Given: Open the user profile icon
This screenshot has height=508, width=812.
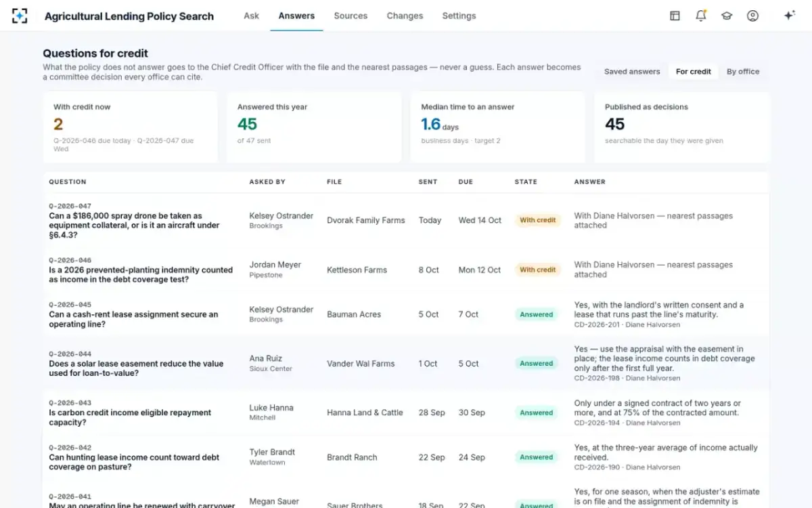Looking at the screenshot, I should (752, 16).
